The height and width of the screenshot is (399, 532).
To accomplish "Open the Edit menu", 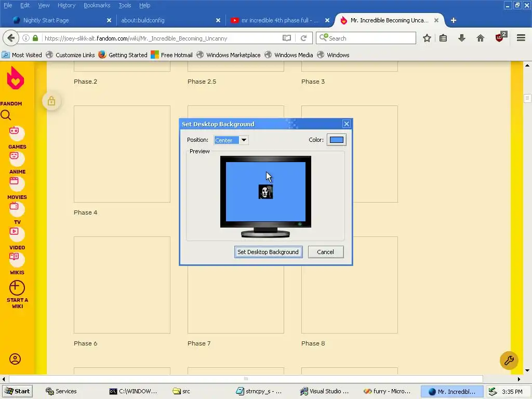I will point(25,5).
